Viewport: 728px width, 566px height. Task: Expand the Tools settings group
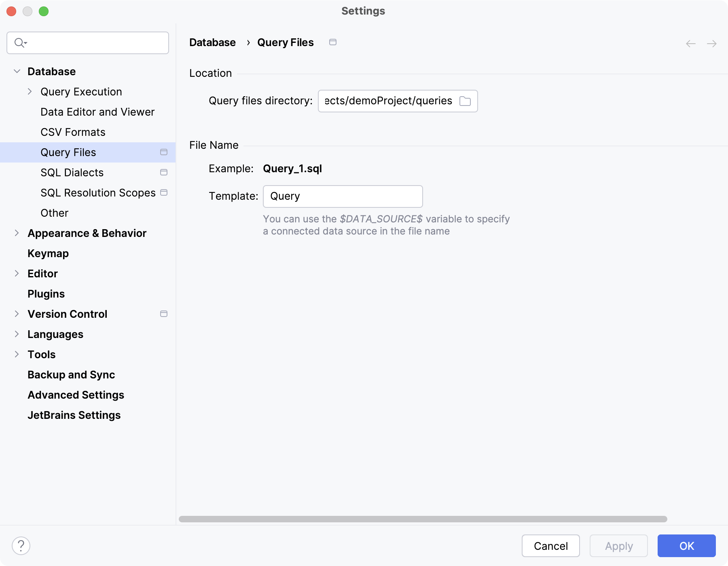point(17,355)
